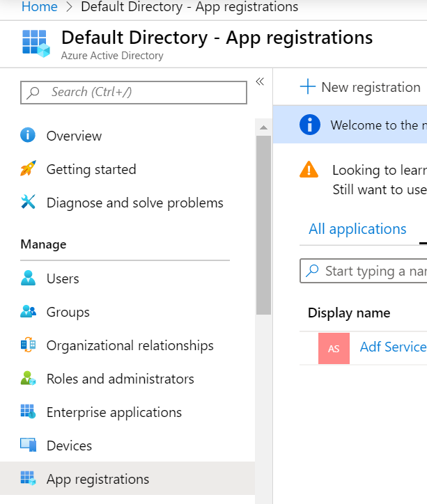Focus the Start typing a name filter field
This screenshot has height=504, width=427.
(x=364, y=271)
